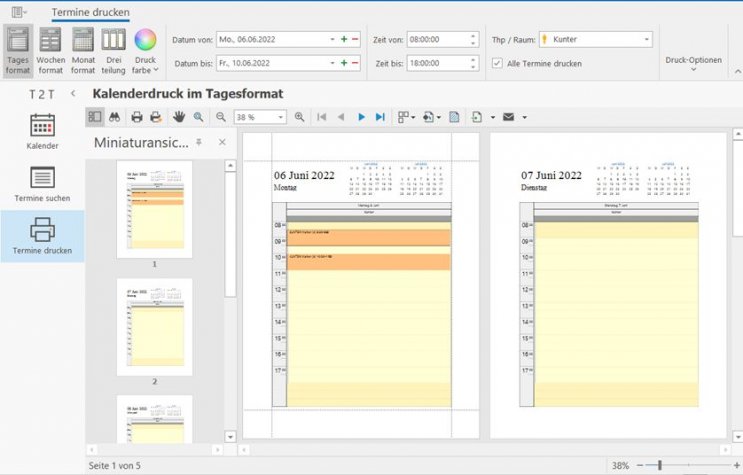This screenshot has width=743, height=475.
Task: Toggle Alle Termine drucken checkbox
Action: 497,63
